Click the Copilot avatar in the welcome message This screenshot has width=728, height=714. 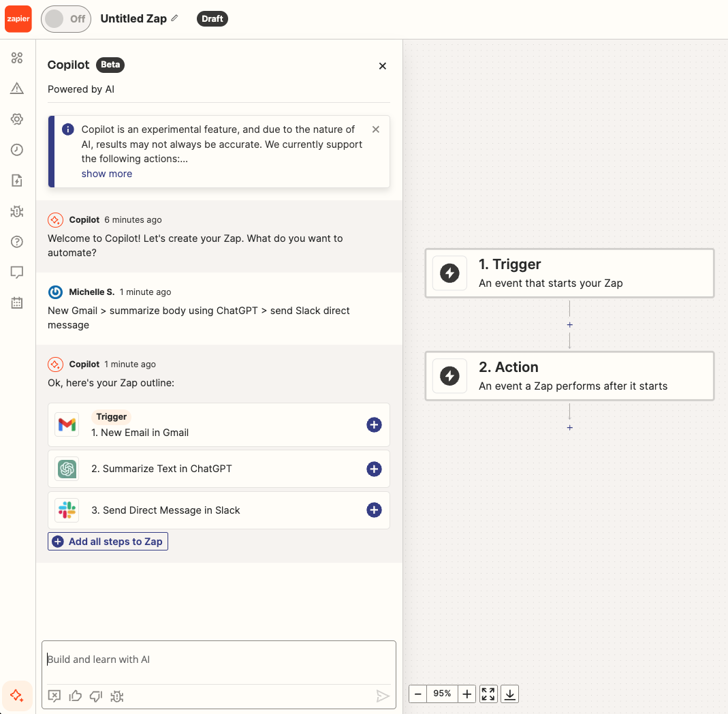[55, 220]
